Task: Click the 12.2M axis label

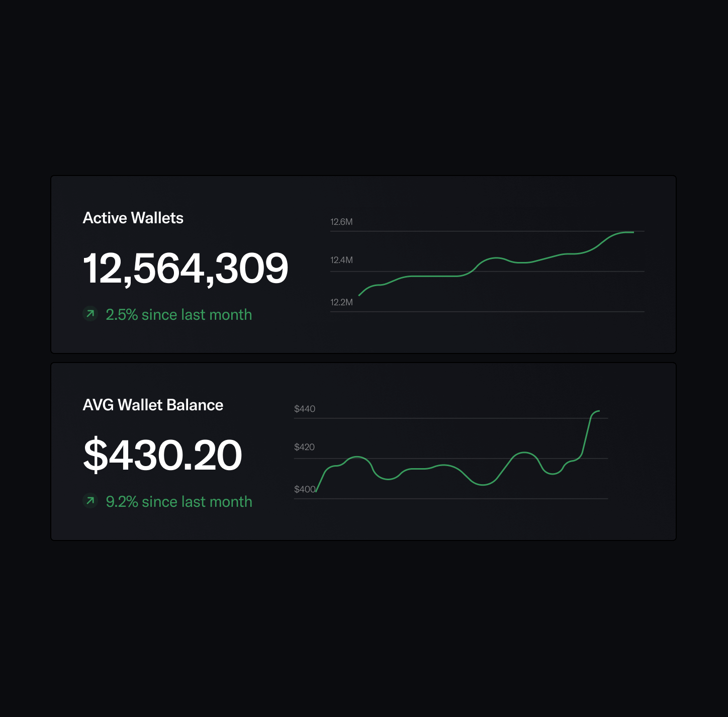Action: 341,302
